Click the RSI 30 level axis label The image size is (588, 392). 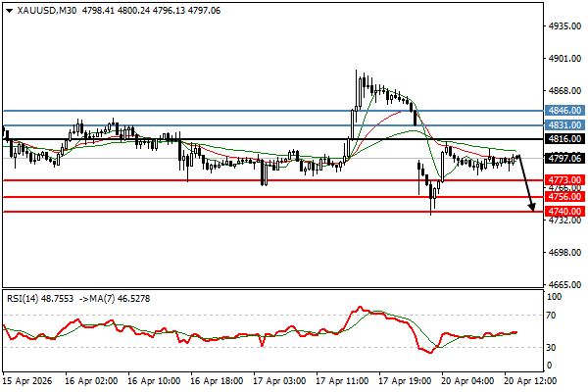554,348
